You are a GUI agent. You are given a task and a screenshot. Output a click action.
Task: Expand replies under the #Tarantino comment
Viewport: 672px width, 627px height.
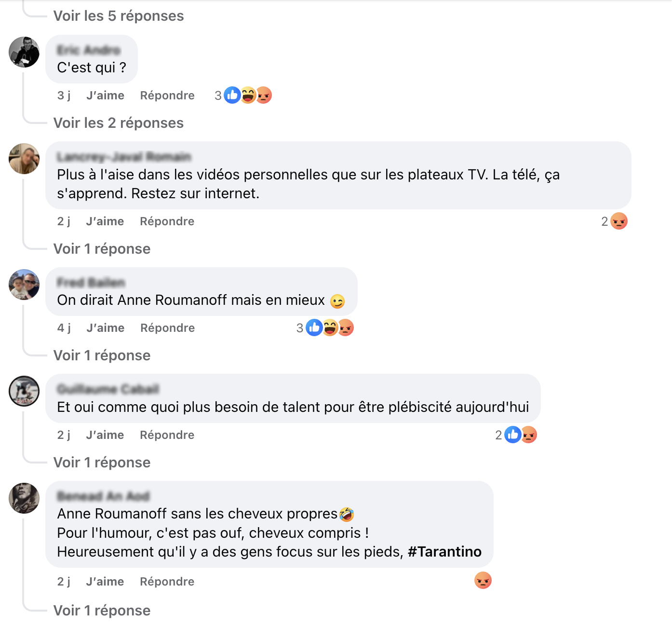(102, 611)
